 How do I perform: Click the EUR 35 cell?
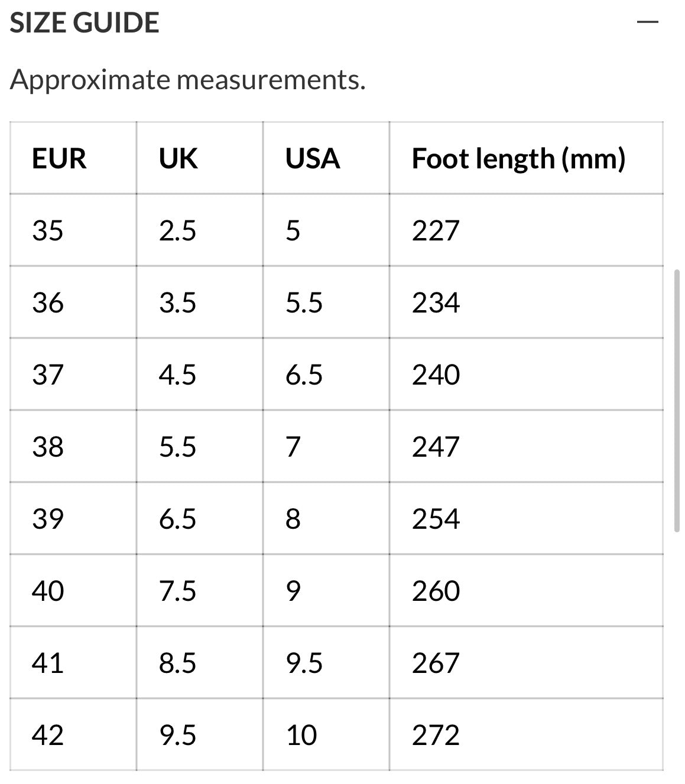(48, 230)
